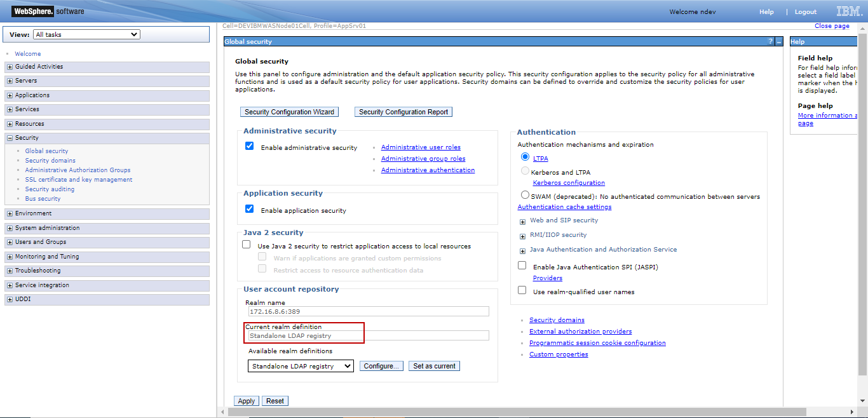Click the Configure... button
Image resolution: width=868 pixels, height=418 pixels.
tap(381, 366)
